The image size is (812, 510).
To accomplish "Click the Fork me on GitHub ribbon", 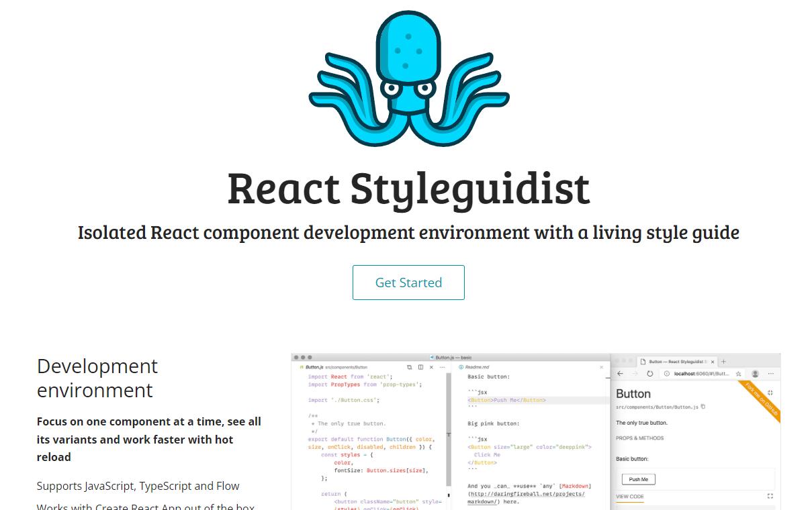I will [x=760, y=401].
